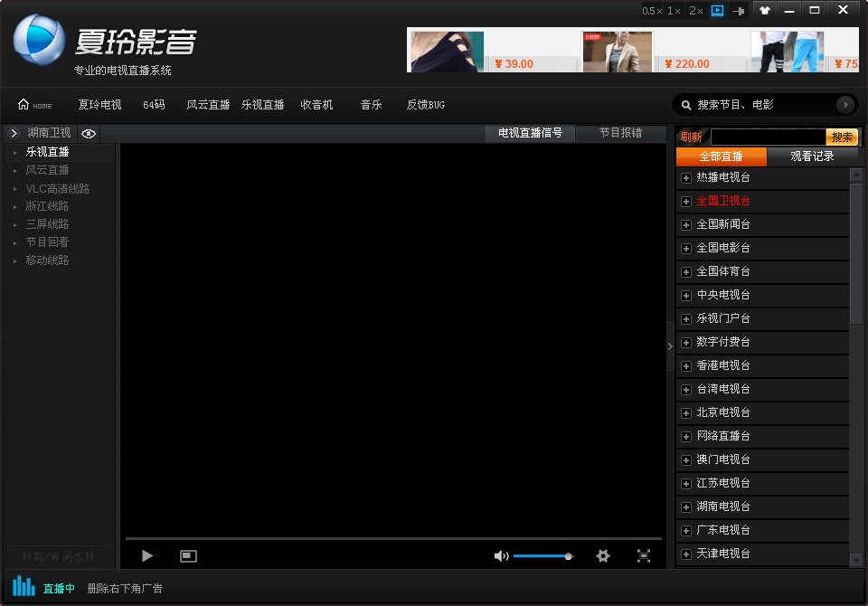Collapse right channel panel arrow

670,346
